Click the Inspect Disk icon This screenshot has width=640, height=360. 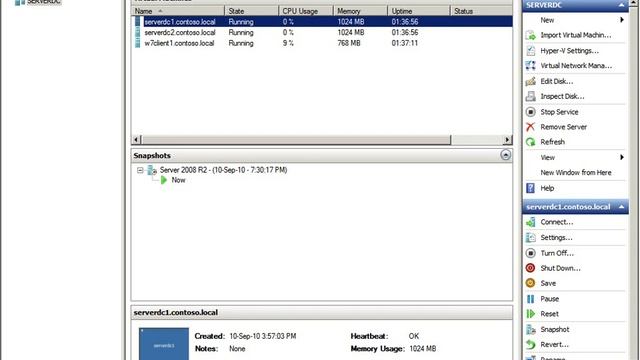(530, 96)
